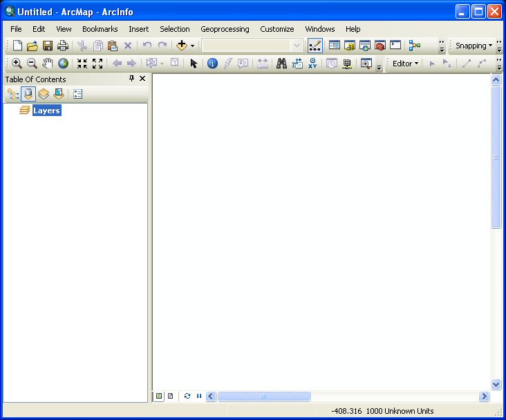Open the Find Route tool icon

297,64
